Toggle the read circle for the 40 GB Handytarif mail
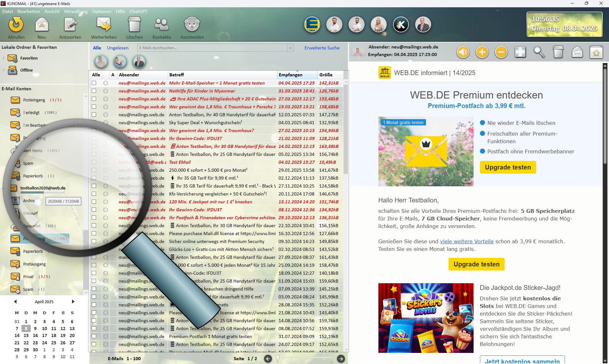609x364 pixels. (106, 115)
